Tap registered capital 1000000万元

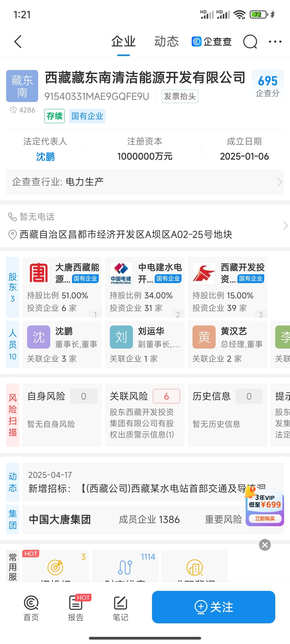(145, 156)
